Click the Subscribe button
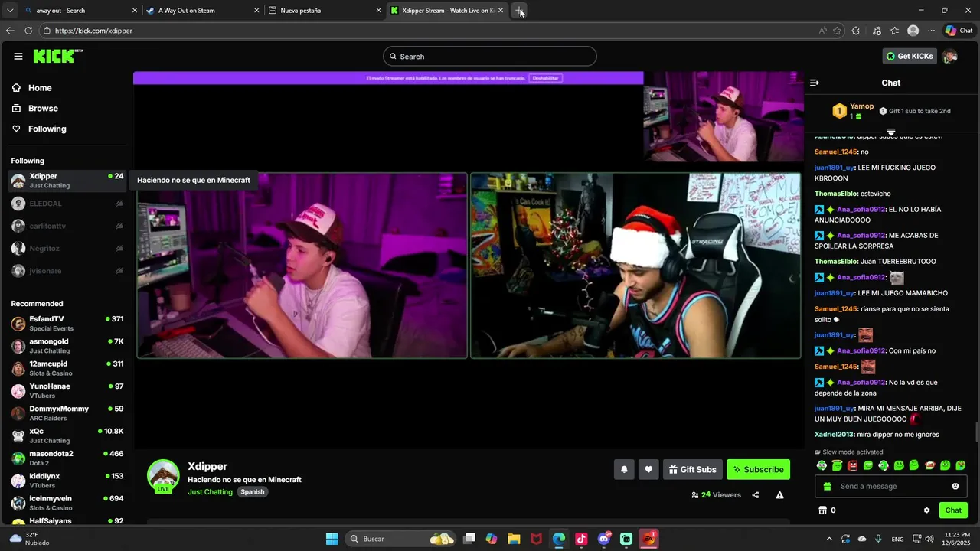Screen dimensions: 980x551 pyautogui.click(x=758, y=469)
